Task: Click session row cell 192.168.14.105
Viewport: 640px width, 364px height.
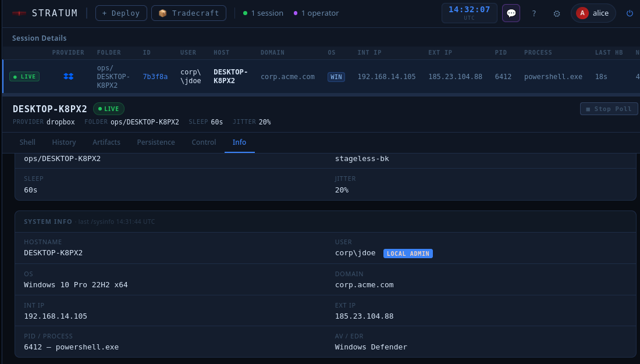Action: [x=386, y=77]
